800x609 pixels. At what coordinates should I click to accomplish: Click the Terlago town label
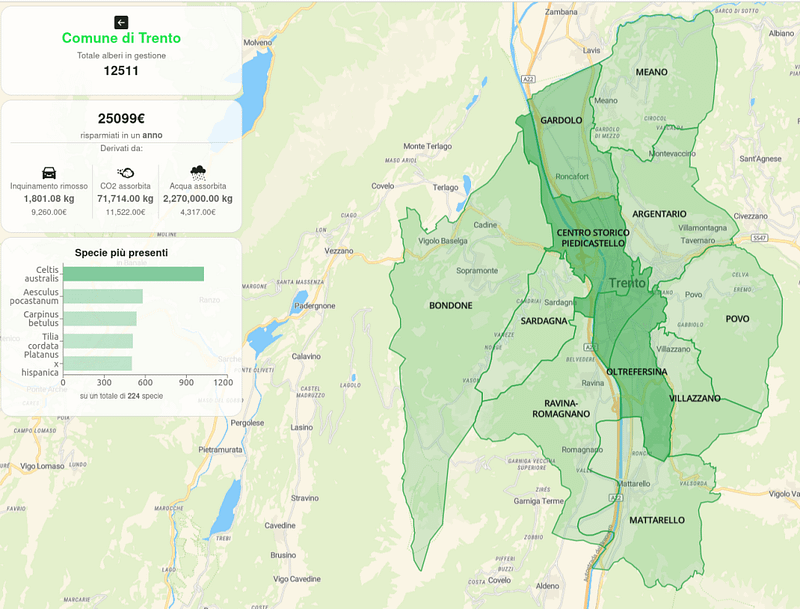445,187
